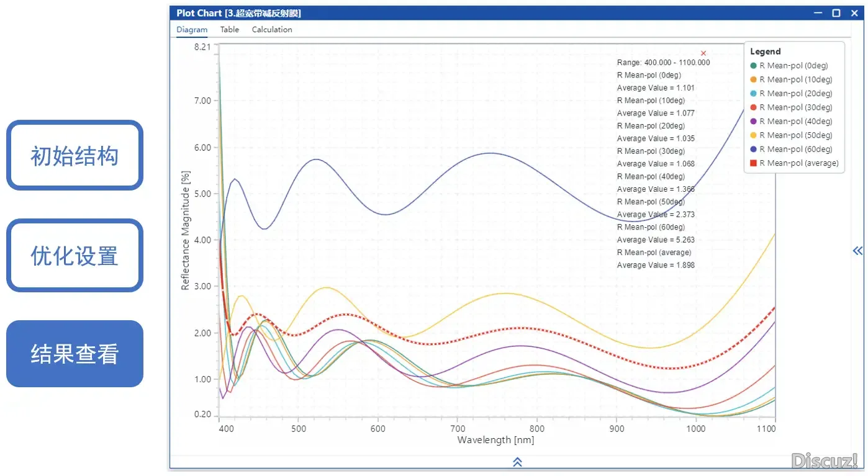Click red square for R Mean-pol (average)

[x=754, y=163]
